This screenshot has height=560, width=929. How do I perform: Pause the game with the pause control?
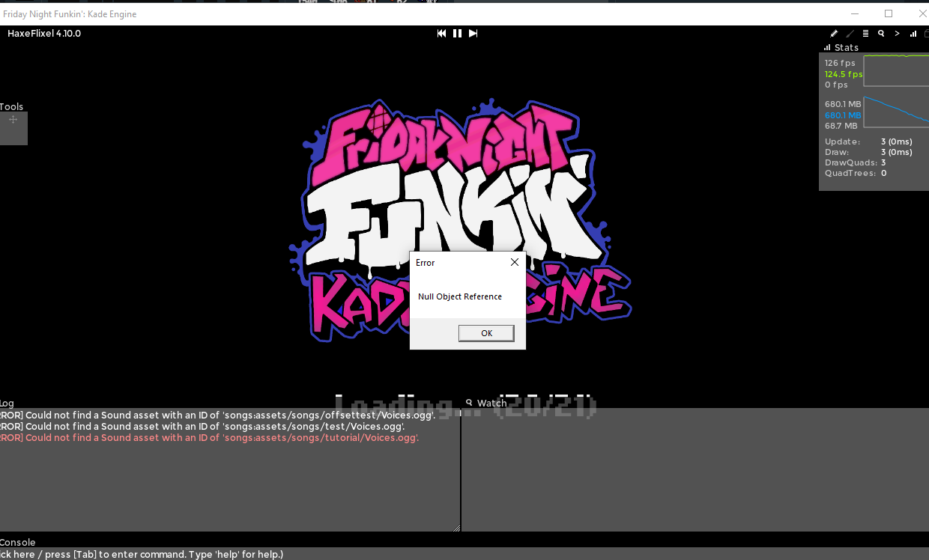pos(457,33)
